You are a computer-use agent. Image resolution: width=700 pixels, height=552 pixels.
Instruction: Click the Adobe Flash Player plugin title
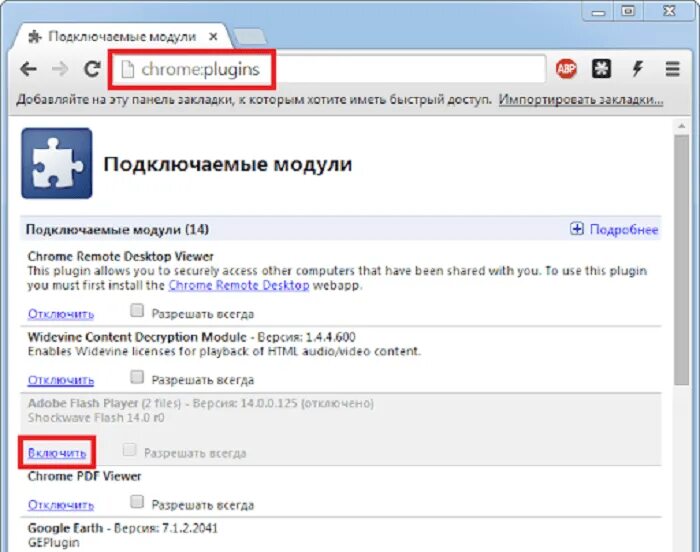pyautogui.click(x=83, y=403)
